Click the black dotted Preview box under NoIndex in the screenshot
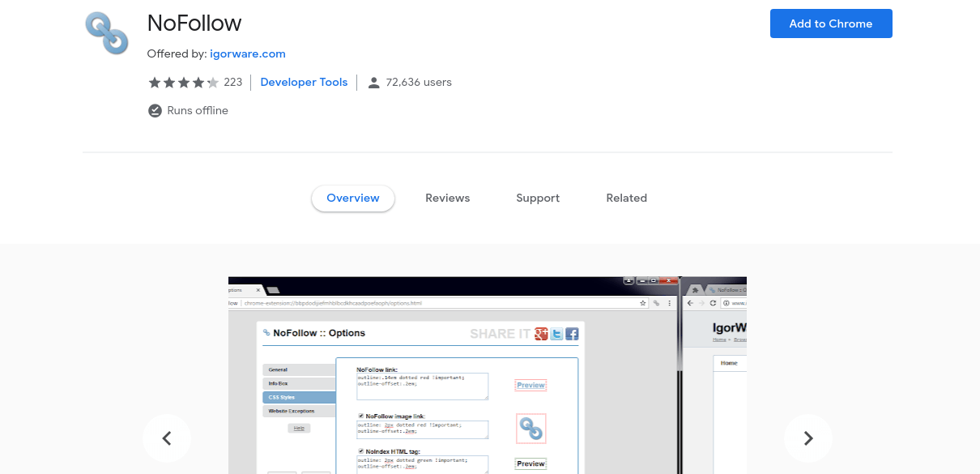This screenshot has height=474, width=980. point(530,463)
